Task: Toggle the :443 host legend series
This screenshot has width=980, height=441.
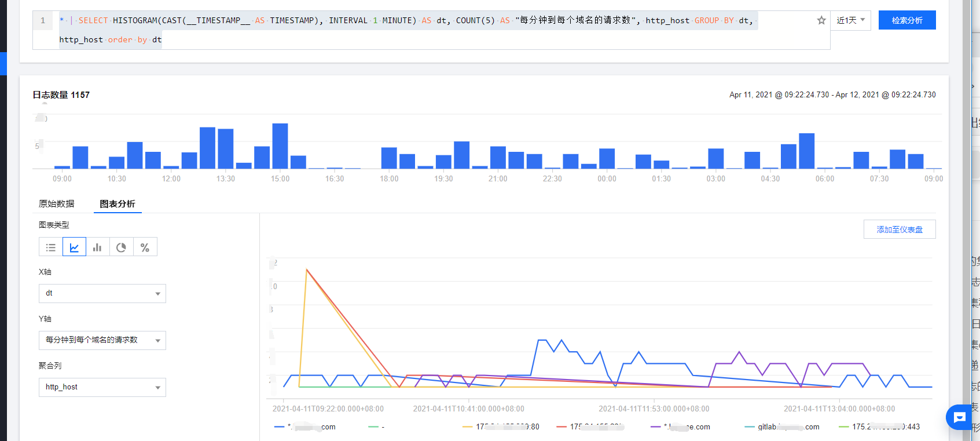Action: 879,427
